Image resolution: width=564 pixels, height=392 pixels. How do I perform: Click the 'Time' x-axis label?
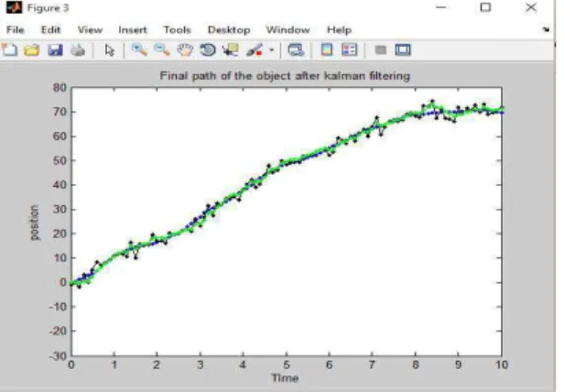(285, 378)
